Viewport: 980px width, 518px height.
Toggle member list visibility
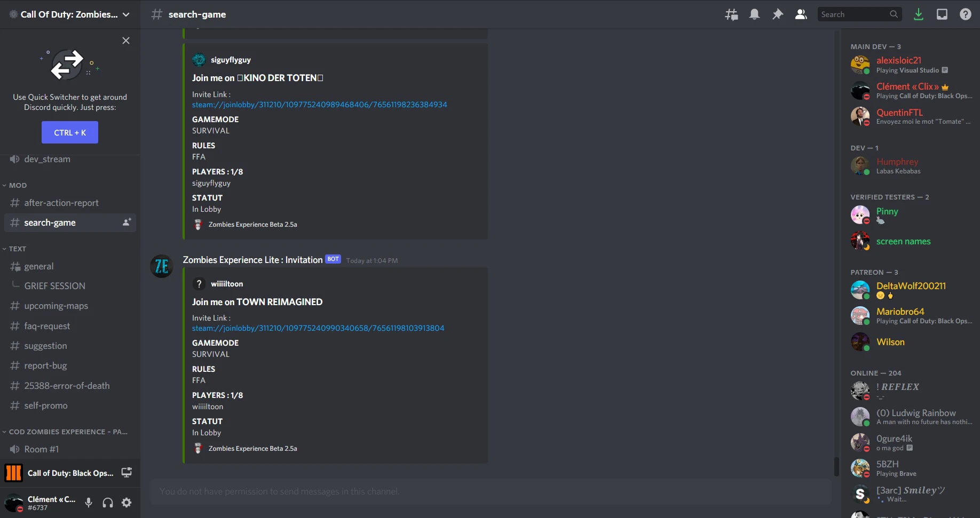(x=801, y=14)
